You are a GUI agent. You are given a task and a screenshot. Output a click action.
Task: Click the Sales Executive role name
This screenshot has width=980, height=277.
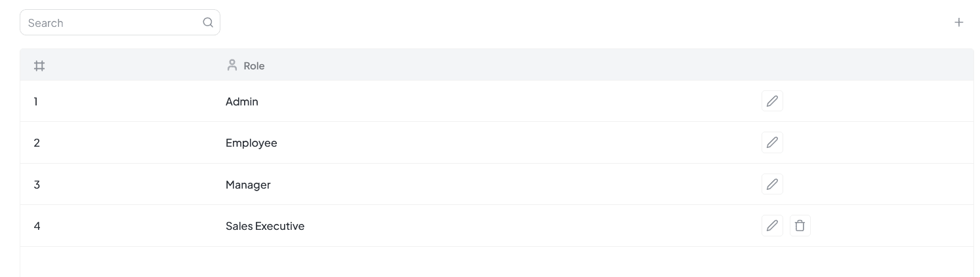coord(265,226)
